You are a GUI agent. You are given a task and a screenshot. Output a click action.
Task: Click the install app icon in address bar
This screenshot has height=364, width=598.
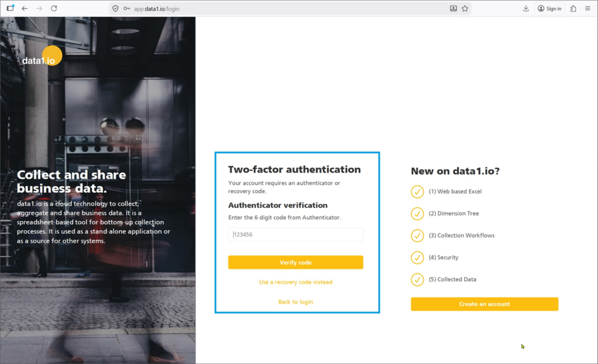click(453, 9)
